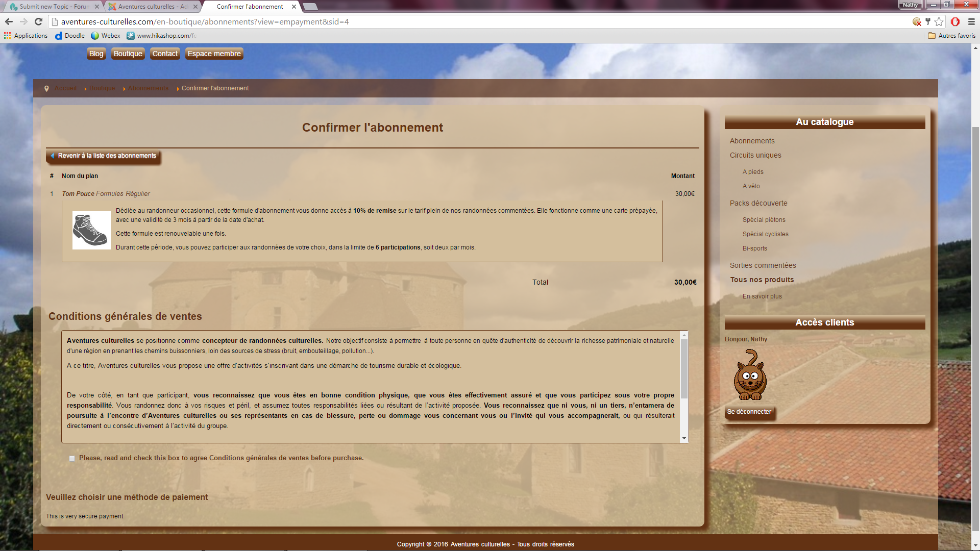
Task: Reload the page with the refresh icon
Action: [x=38, y=21]
